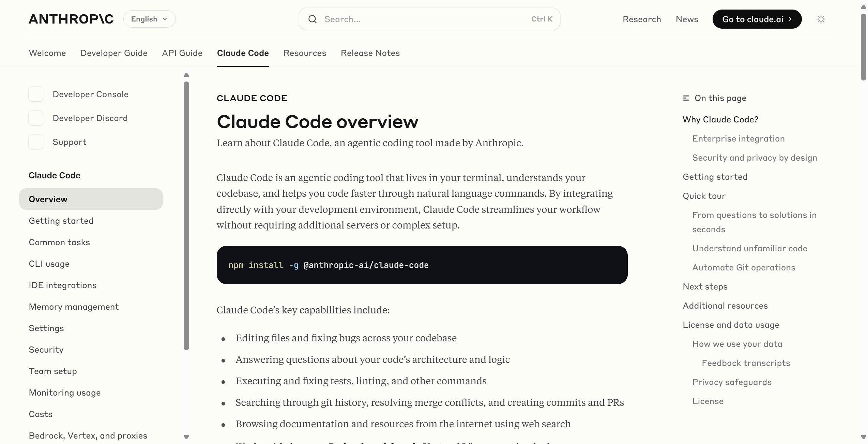Focus the Search input field
The height and width of the screenshot is (444, 868).
click(423, 19)
